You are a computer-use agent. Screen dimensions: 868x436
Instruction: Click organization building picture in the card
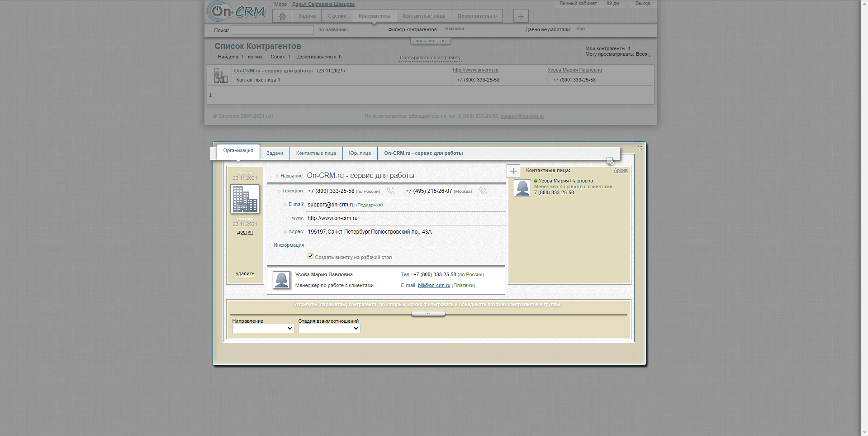click(245, 199)
